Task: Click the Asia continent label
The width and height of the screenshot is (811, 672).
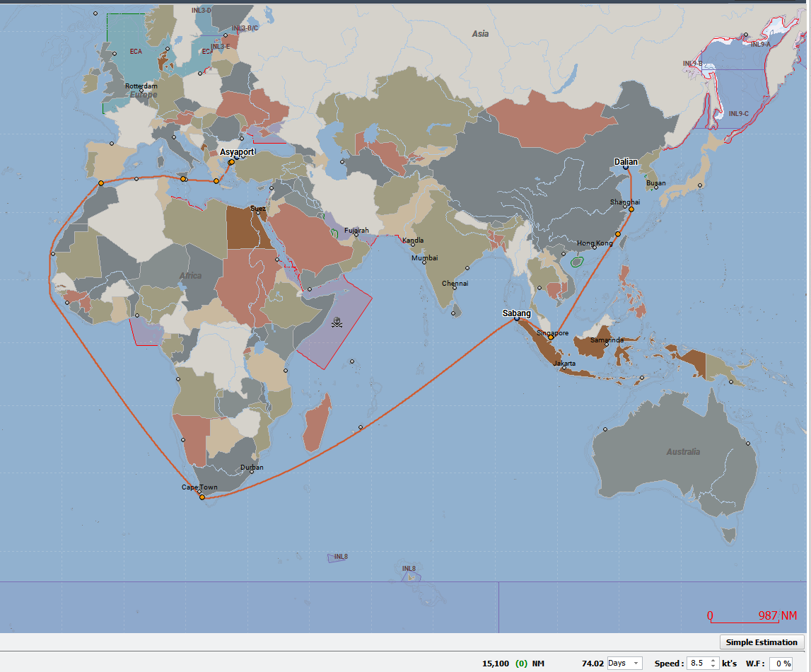Action: coord(480,34)
